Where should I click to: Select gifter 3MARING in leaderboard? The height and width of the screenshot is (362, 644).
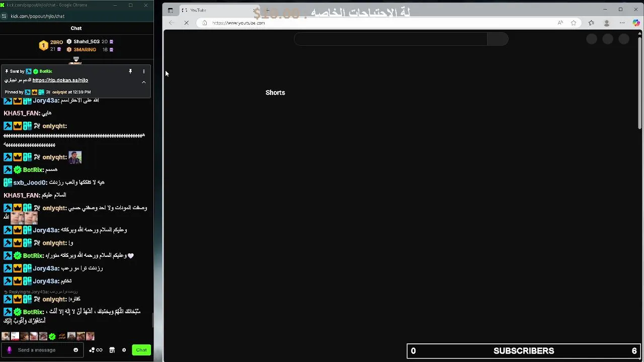pos(85,50)
